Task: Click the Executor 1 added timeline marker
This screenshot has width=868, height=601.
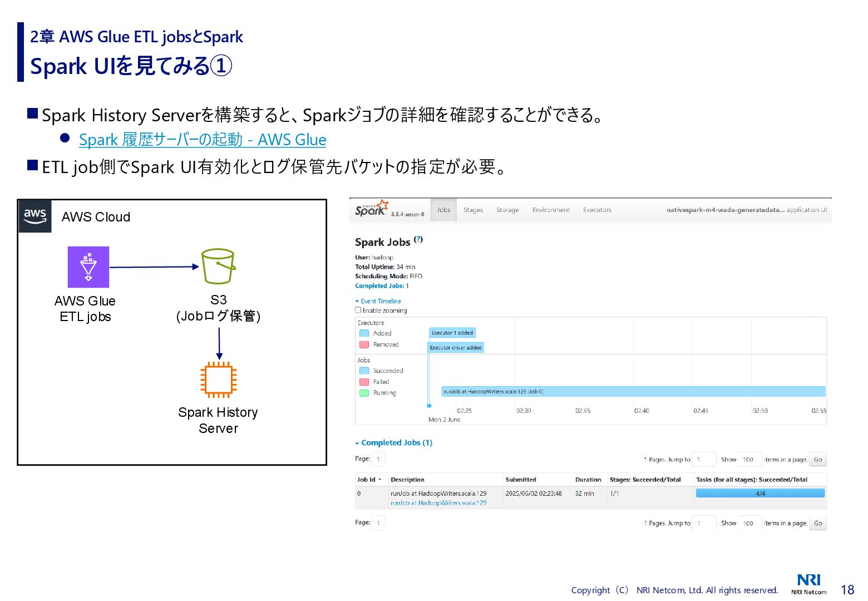Action: click(452, 333)
